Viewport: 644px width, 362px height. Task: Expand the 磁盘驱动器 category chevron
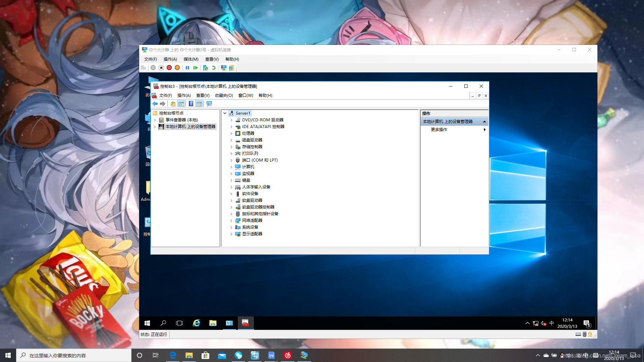coord(231,140)
